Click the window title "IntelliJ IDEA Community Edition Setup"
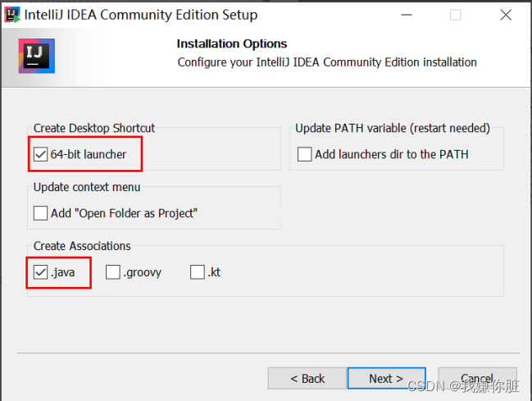Image resolution: width=532 pixels, height=401 pixels. pos(141,15)
